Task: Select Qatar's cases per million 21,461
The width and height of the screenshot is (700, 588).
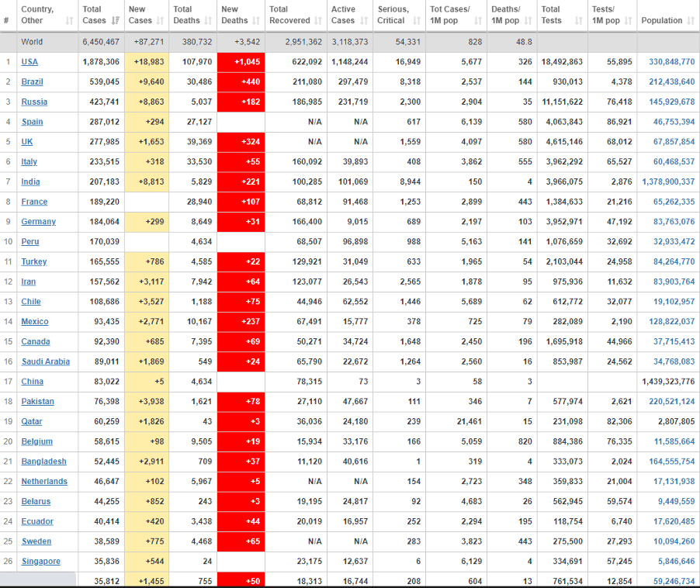Action: (470, 421)
